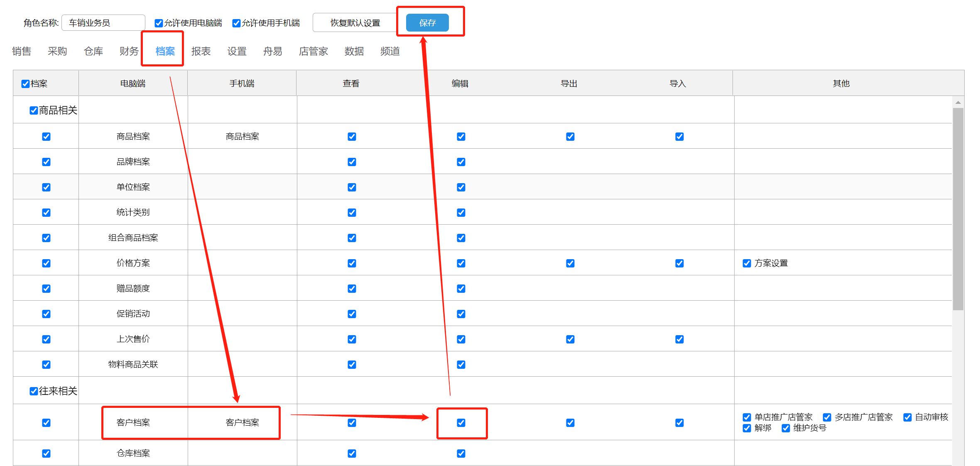Uncheck the 客户档案 edit permission checkbox

(461, 423)
